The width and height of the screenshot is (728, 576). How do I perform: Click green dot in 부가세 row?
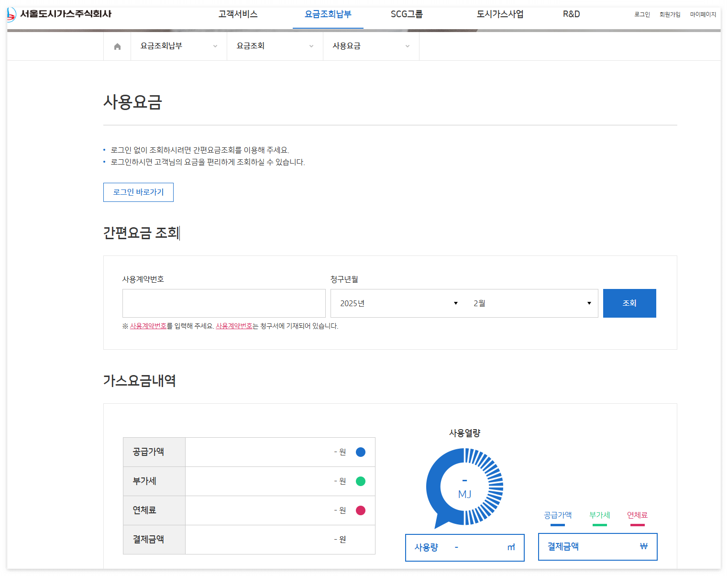pyautogui.click(x=361, y=481)
